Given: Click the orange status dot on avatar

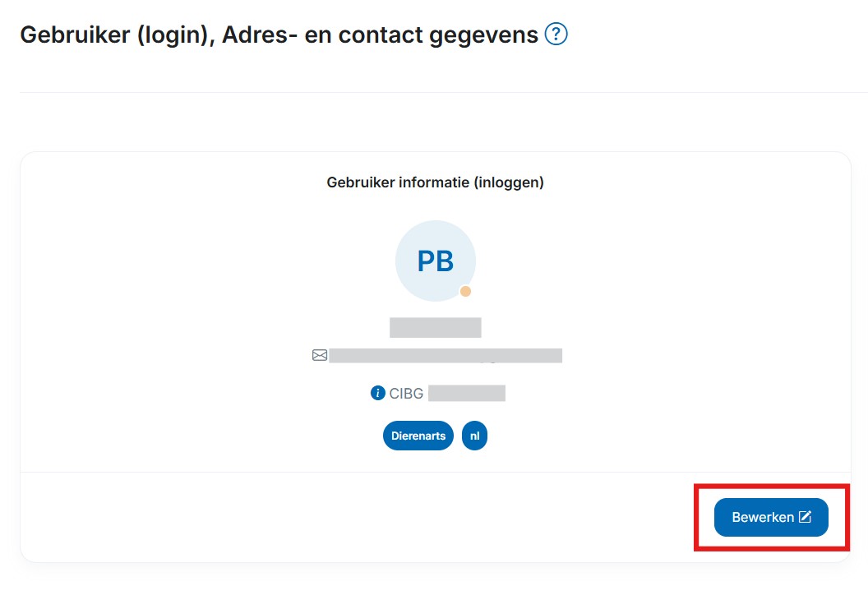Looking at the screenshot, I should 465,291.
